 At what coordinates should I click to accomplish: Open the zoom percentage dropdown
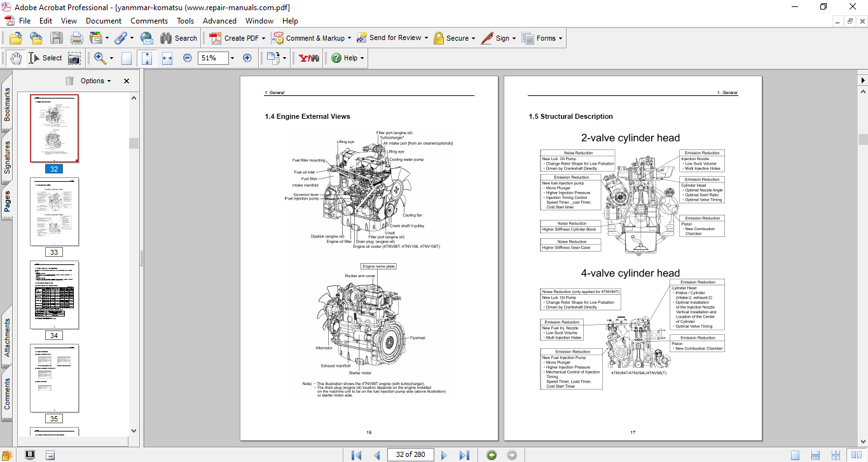pos(232,58)
